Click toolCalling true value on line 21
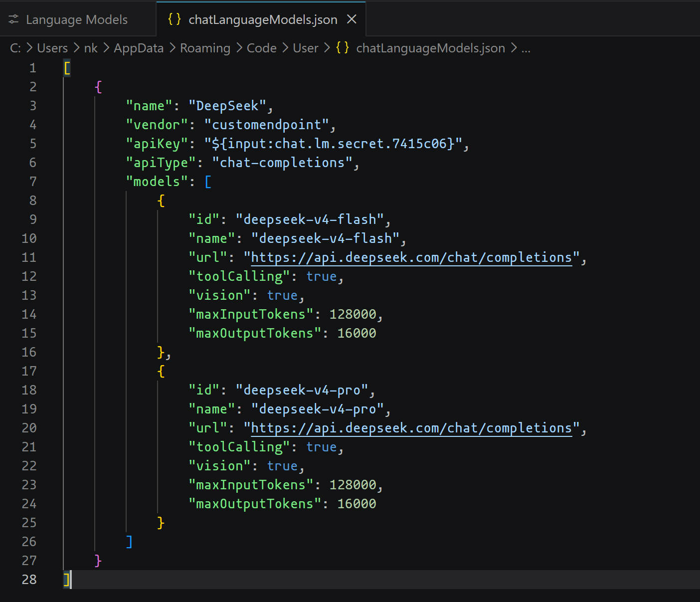This screenshot has height=602, width=700. [322, 447]
